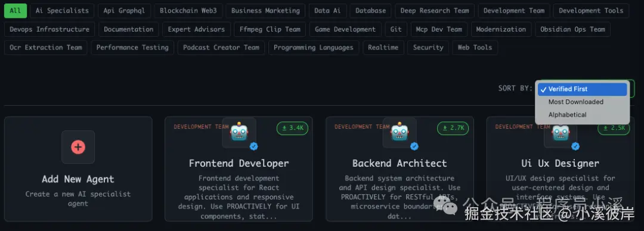Click Frontend Developer's verified badge
Viewport: 644px width, 231px height.
254,146
